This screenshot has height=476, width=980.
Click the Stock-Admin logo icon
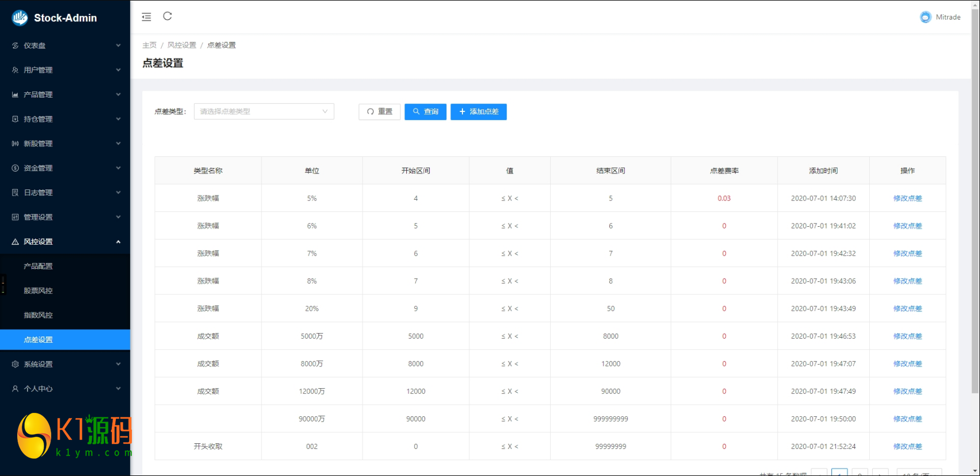coord(20,18)
